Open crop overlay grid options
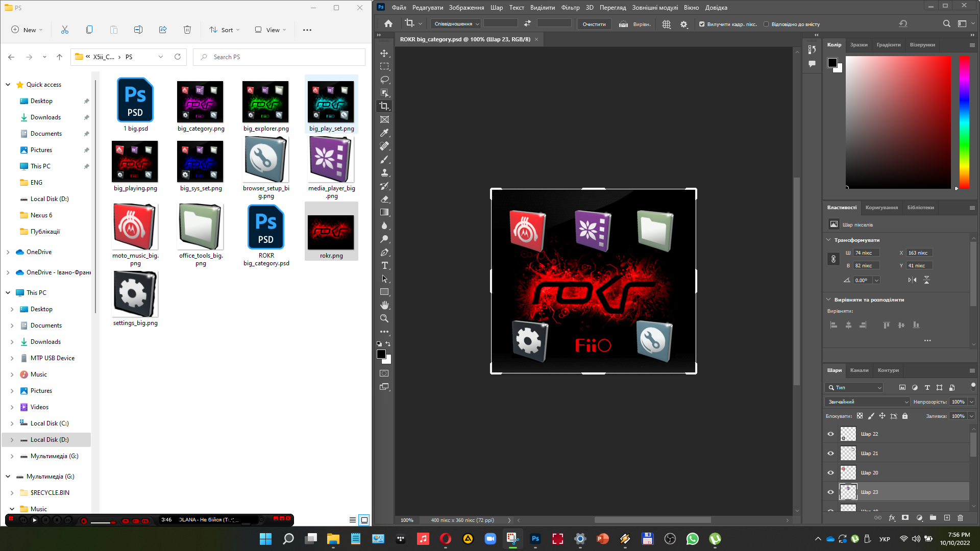This screenshot has width=980, height=551. [666, 24]
